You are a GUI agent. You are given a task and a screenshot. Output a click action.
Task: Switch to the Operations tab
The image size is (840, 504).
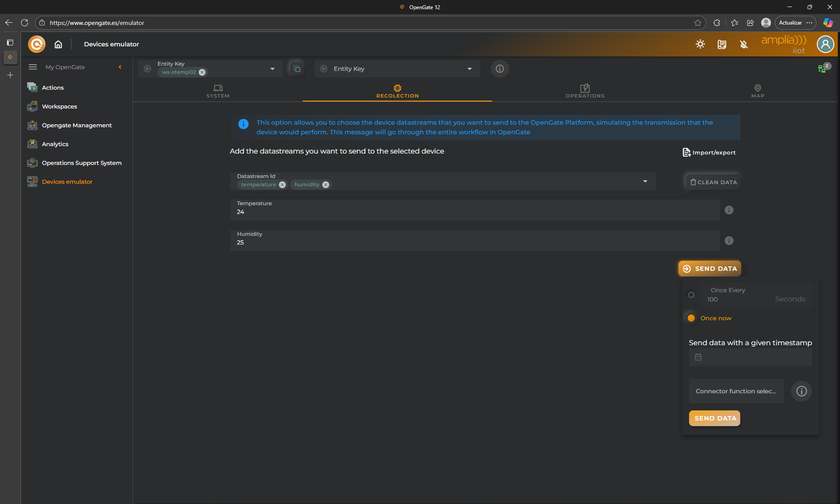tap(585, 91)
